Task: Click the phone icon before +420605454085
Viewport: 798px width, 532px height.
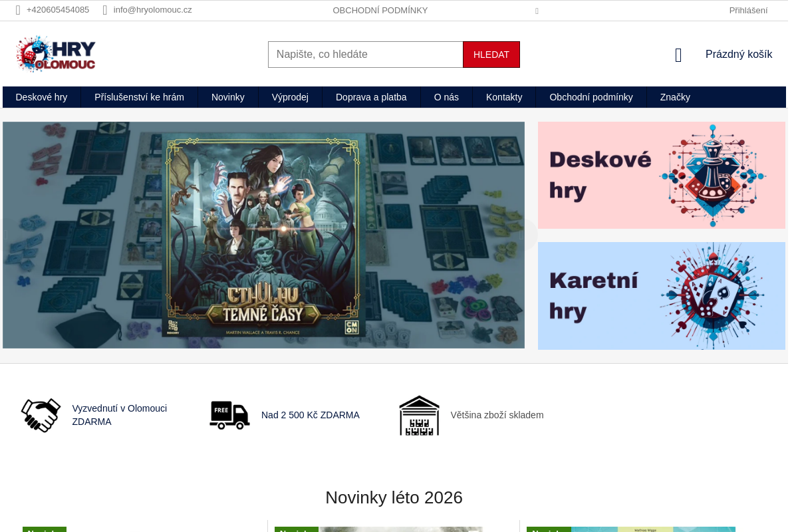Action: pyautogui.click(x=19, y=11)
